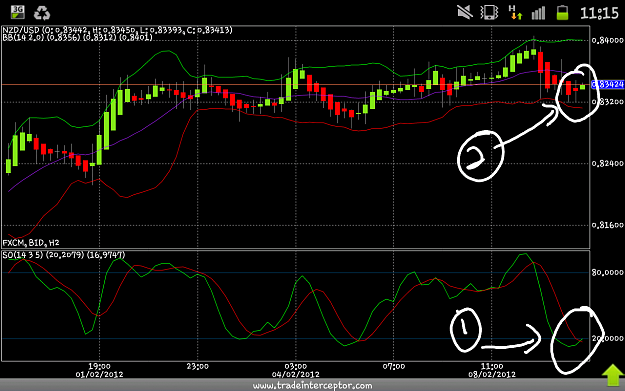Select the BB(14 2.0) indicator label

[x=77, y=37]
